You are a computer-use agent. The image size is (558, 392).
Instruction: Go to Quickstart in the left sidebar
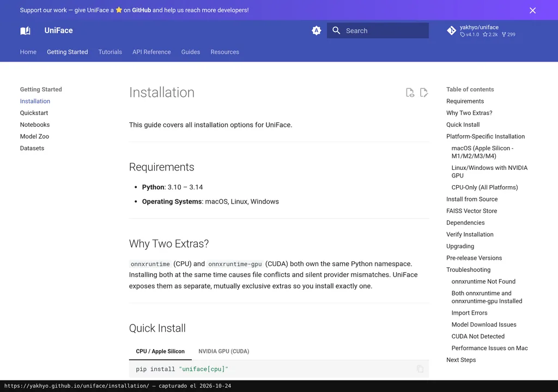click(34, 113)
